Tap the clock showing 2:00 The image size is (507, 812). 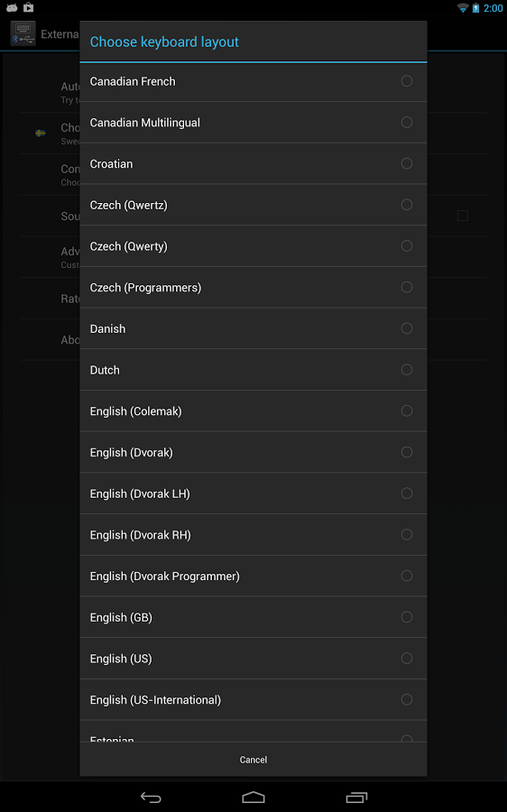tap(493, 8)
